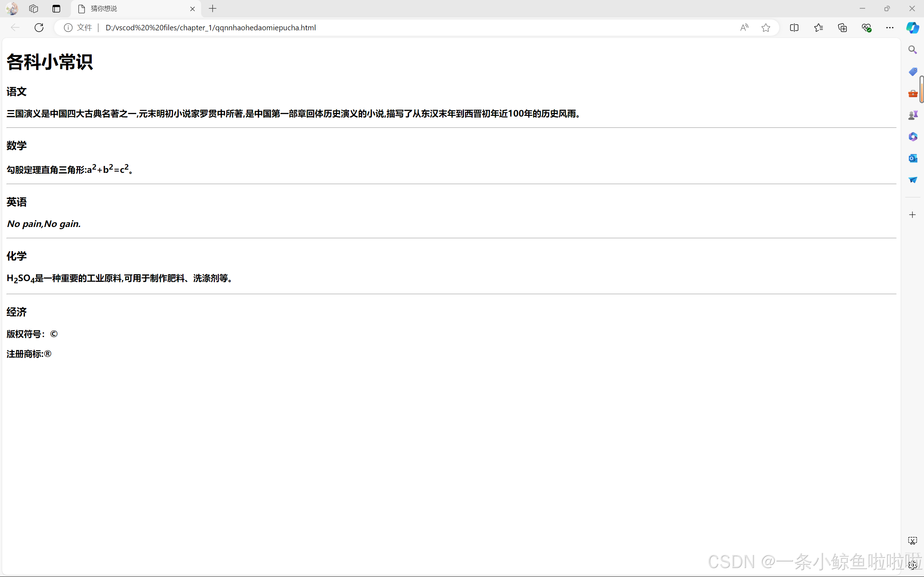Add a new app to sidebar
924x577 pixels.
912,215
